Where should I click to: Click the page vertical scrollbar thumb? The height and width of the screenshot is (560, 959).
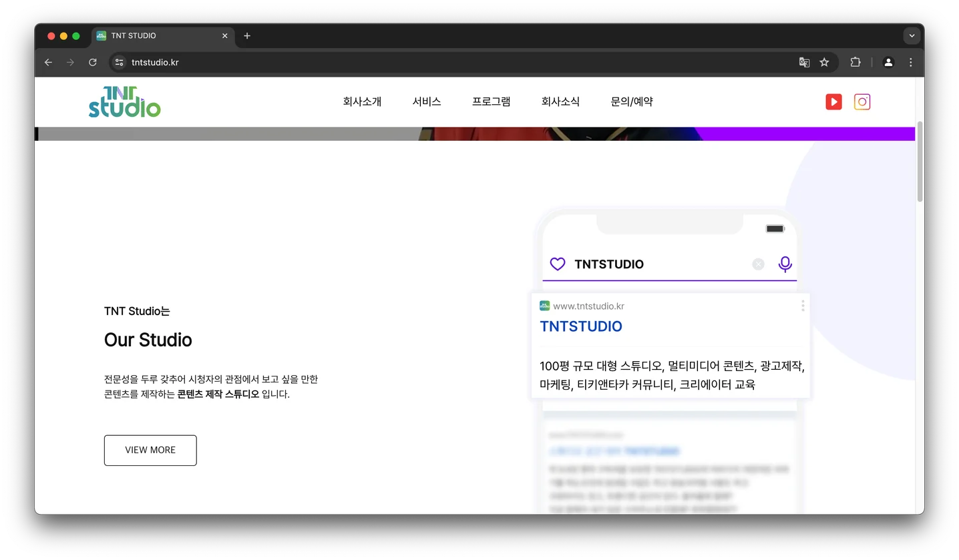[920, 162]
